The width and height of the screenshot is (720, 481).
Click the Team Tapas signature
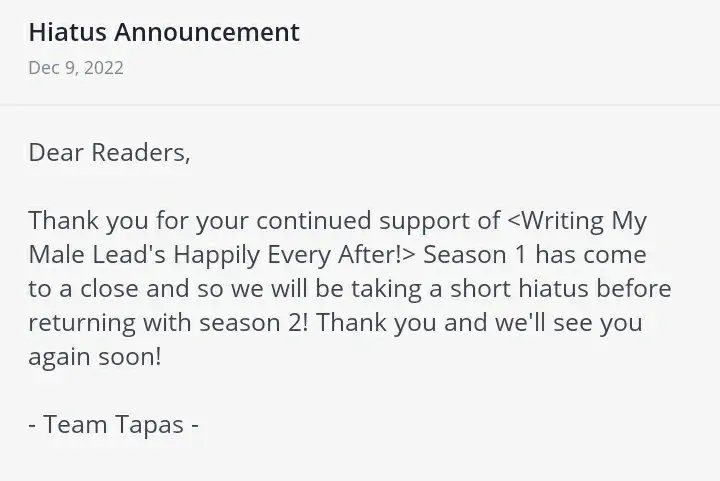114,424
